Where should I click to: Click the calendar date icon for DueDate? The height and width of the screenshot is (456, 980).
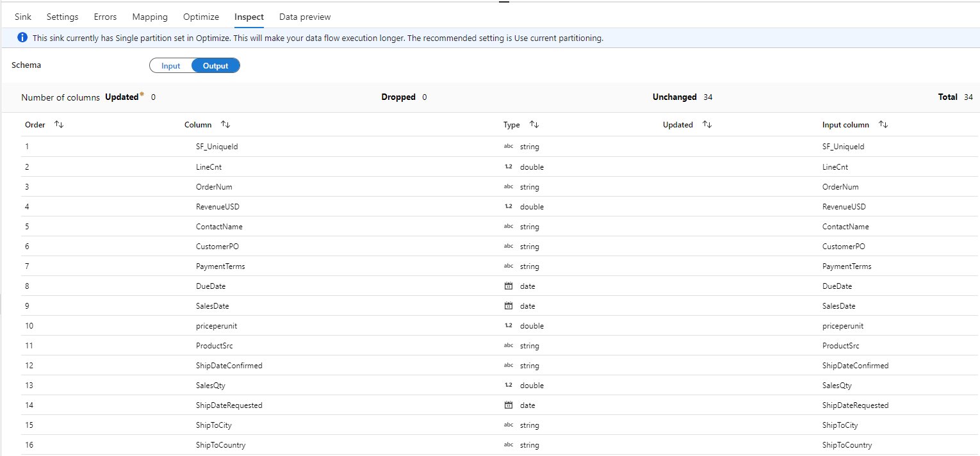pos(509,286)
